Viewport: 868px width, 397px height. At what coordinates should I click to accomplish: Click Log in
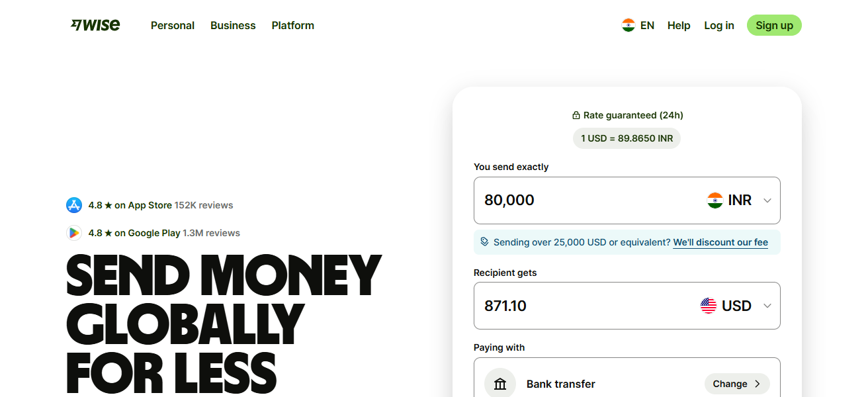click(718, 25)
